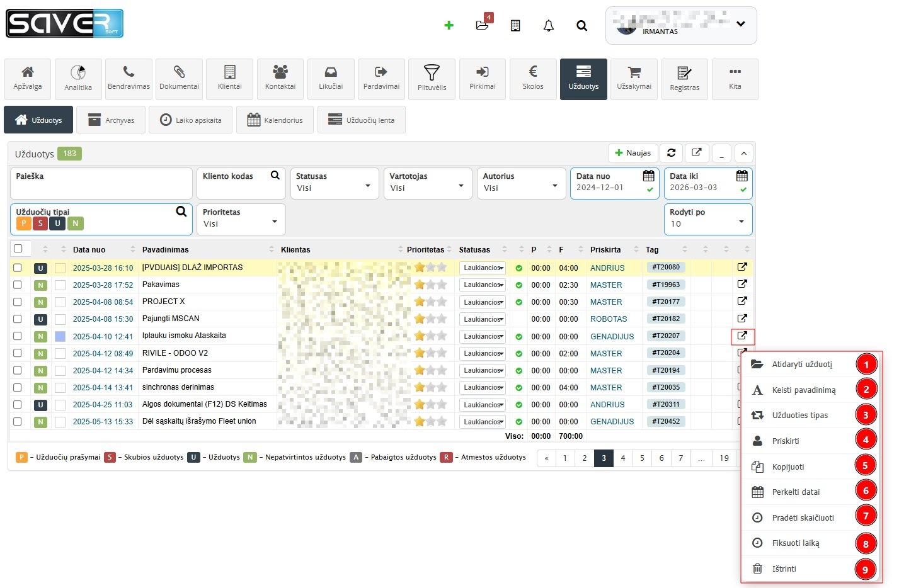Go to page 4 in pagination
The height and width of the screenshot is (588, 916).
pyautogui.click(x=622, y=458)
